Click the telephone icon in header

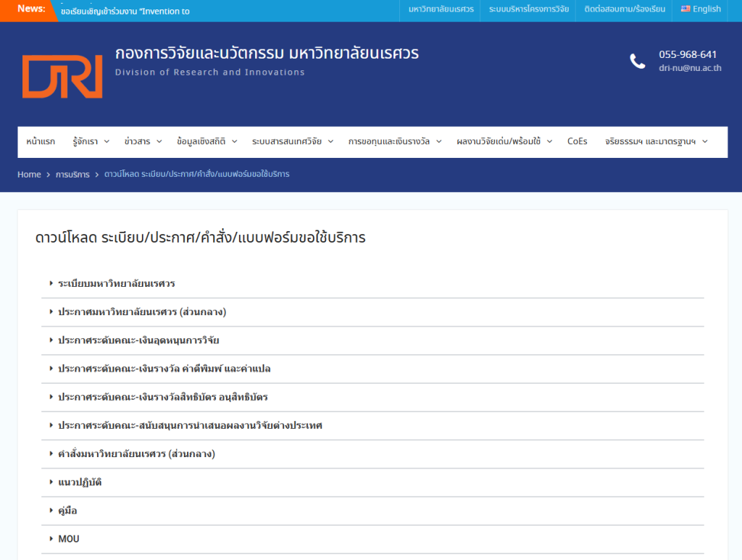(637, 62)
